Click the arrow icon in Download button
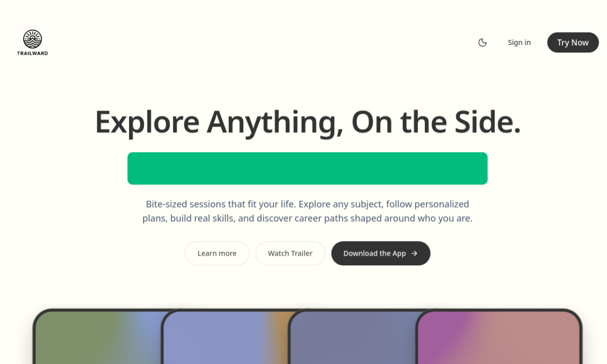 [414, 253]
